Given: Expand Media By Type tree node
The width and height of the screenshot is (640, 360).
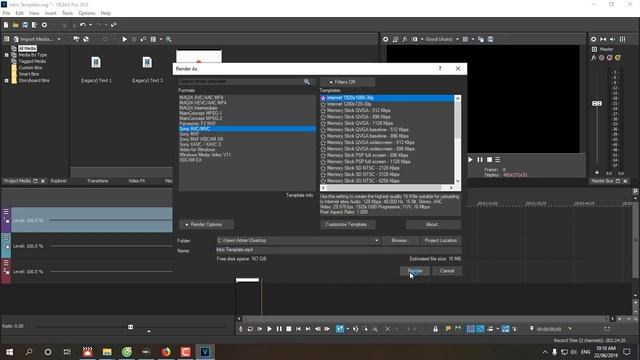Looking at the screenshot, I should pyautogui.click(x=7, y=55).
